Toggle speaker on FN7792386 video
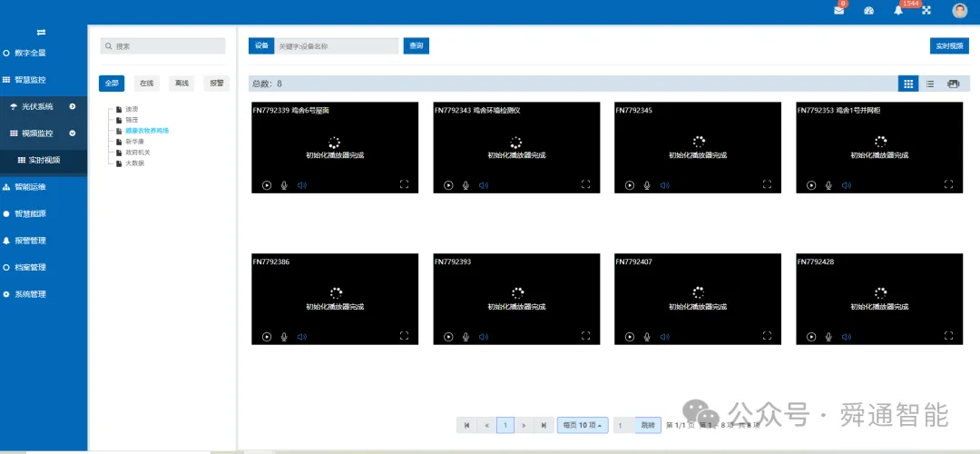980x454 pixels. pos(302,337)
